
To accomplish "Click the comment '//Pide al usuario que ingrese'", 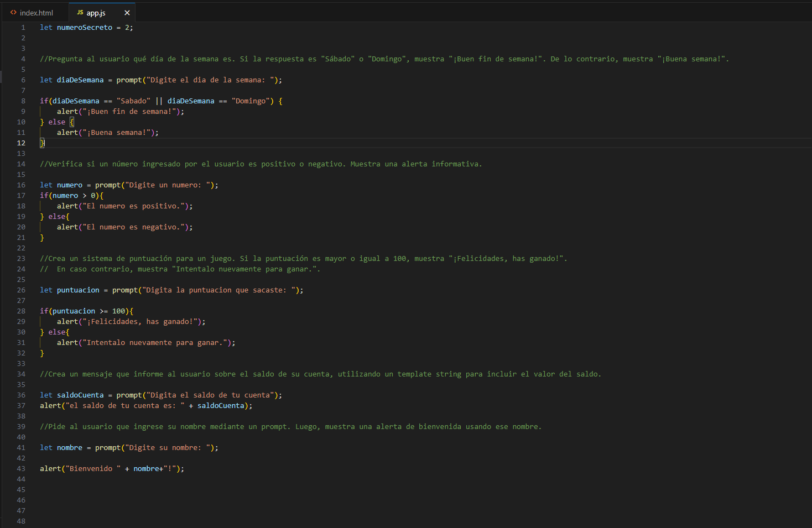I will [x=291, y=427].
